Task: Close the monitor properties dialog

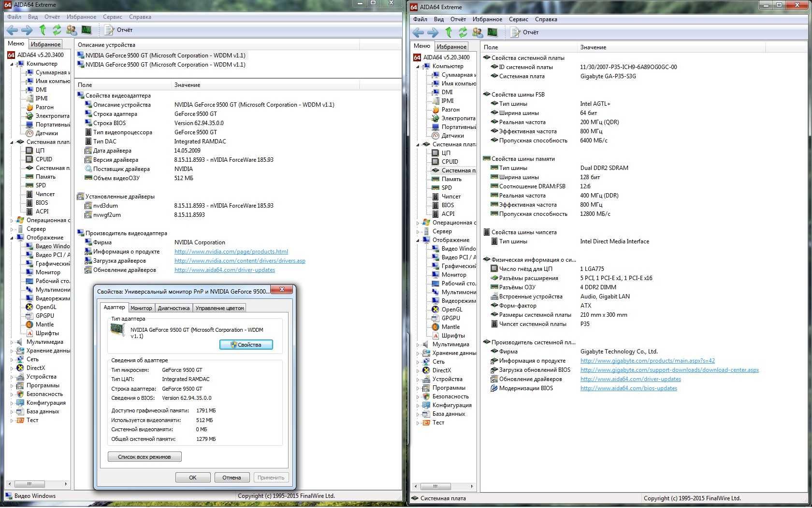Action: tap(281, 290)
